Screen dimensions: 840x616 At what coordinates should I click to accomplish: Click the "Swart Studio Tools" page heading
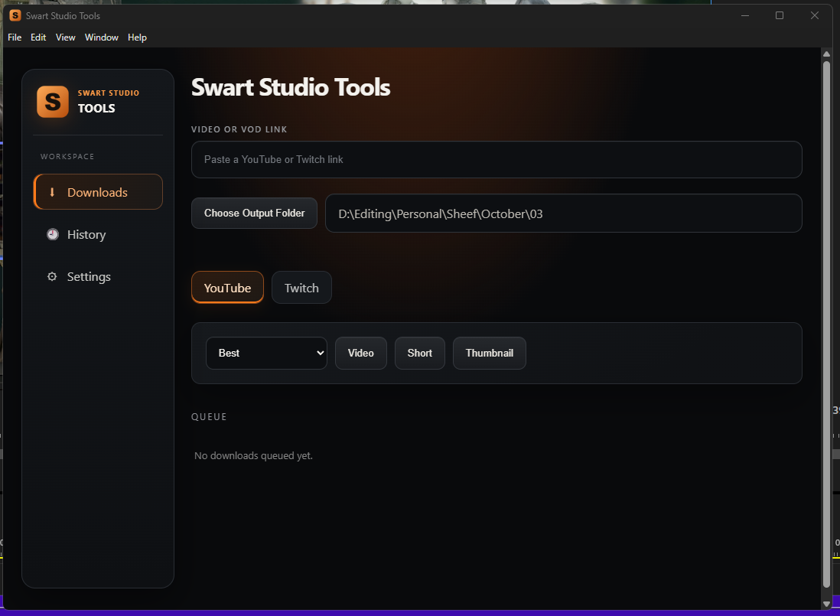pos(291,87)
